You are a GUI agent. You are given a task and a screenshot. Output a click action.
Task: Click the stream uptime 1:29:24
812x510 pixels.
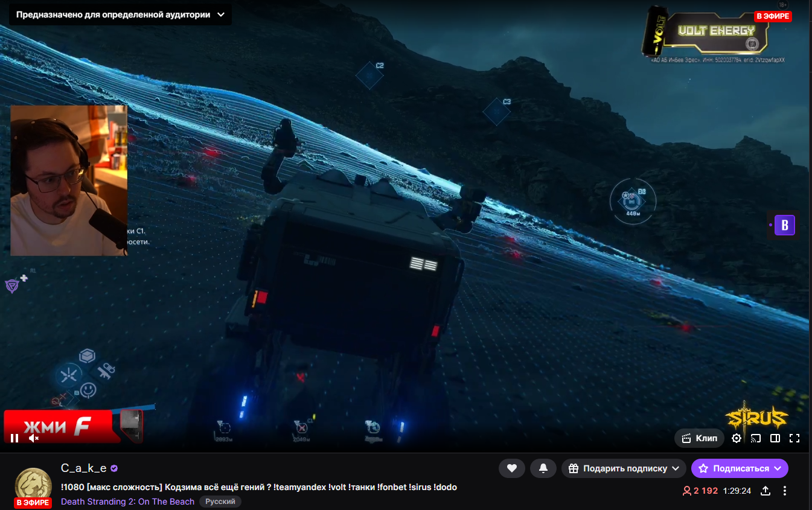coord(737,491)
